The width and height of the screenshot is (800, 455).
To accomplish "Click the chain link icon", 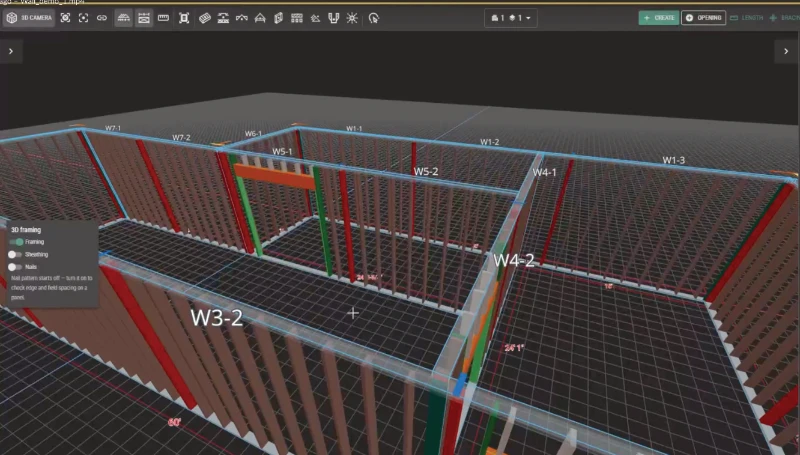I will tap(102, 18).
